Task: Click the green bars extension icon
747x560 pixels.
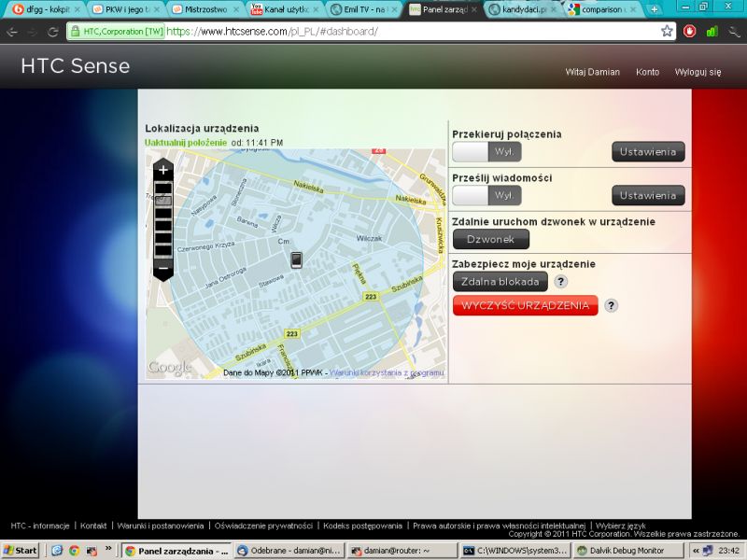Action: tap(712, 32)
